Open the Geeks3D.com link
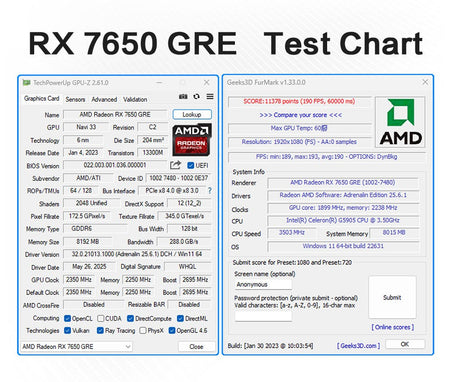This screenshot has width=450, height=382. [358, 346]
